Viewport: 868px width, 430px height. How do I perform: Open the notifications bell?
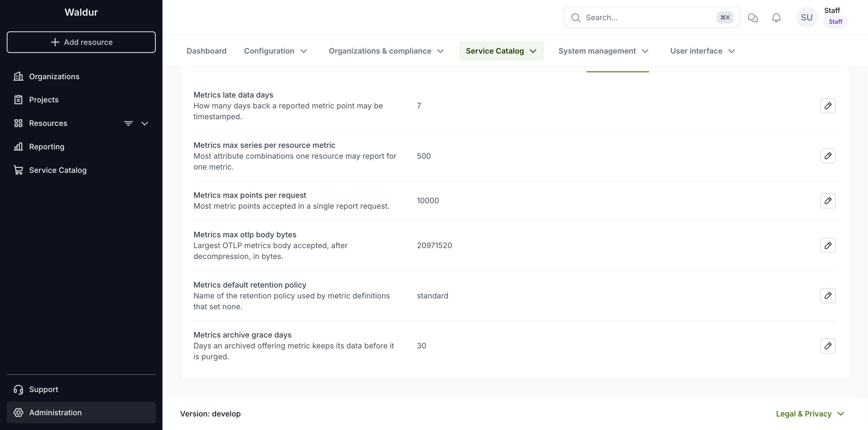tap(776, 17)
